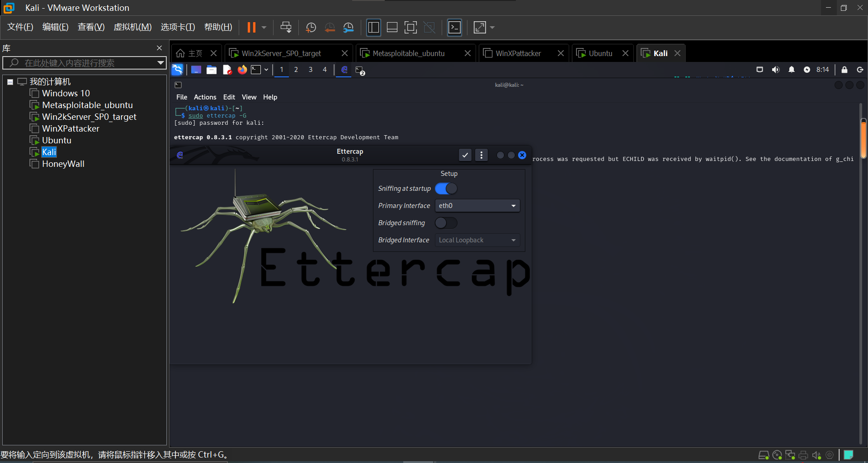Lock the Kali screen
Image resolution: width=868 pixels, height=463 pixels.
[x=844, y=70]
